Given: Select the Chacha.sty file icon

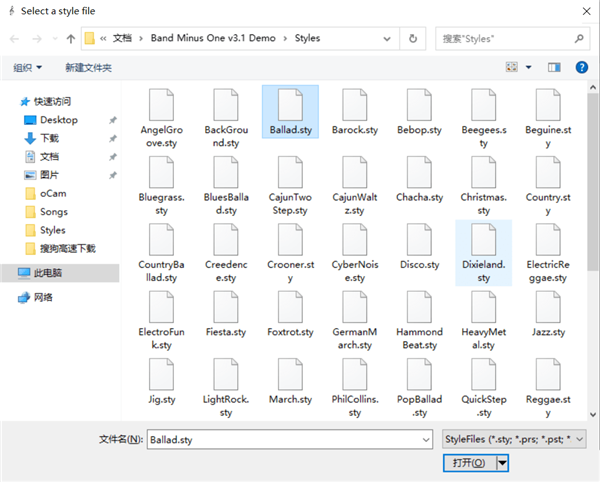Looking at the screenshot, I should pyautogui.click(x=418, y=173).
